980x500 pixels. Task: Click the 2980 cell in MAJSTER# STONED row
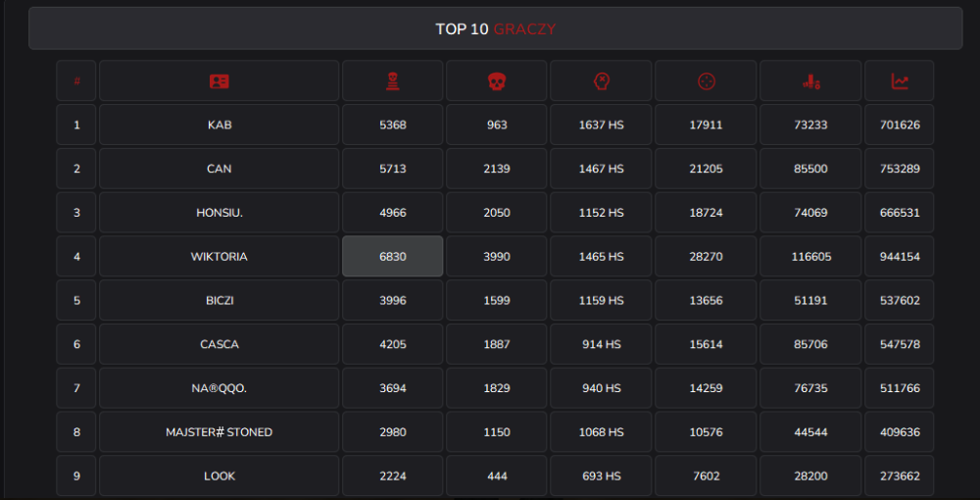[x=393, y=432]
